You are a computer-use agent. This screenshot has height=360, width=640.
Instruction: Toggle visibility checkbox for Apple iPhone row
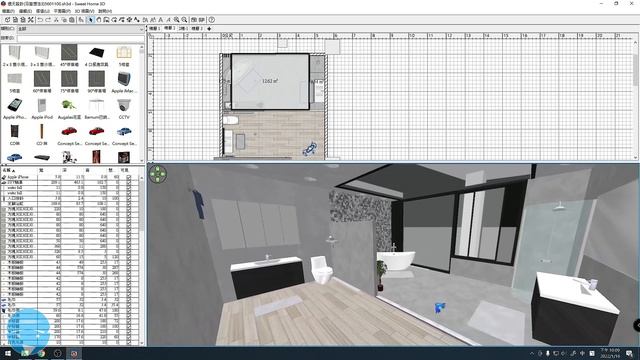pyautogui.click(x=129, y=177)
